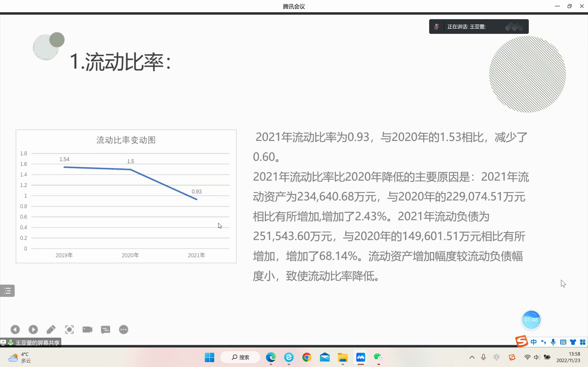588x367 pixels.
Task: Open the camera control in the meeting toolbar
Action: 87,329
